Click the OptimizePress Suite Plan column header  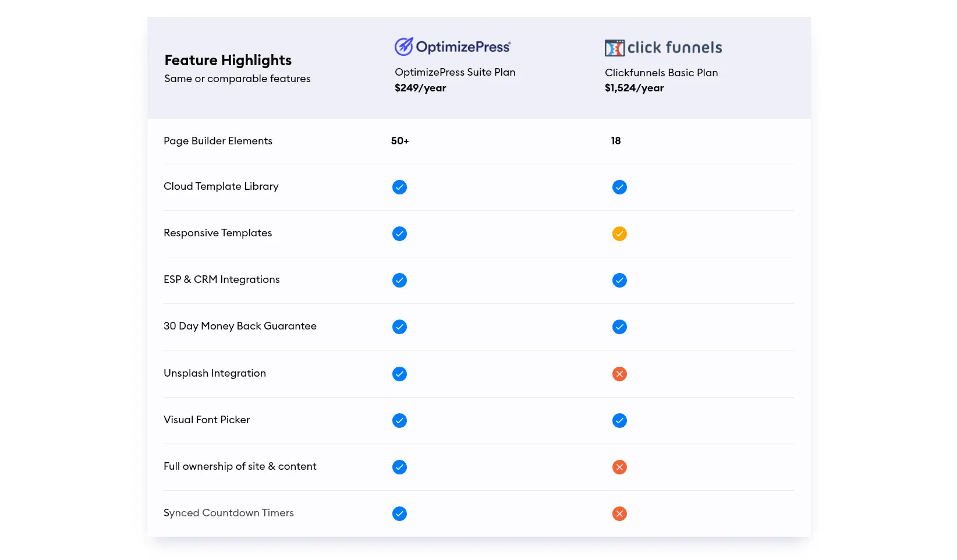click(x=455, y=72)
